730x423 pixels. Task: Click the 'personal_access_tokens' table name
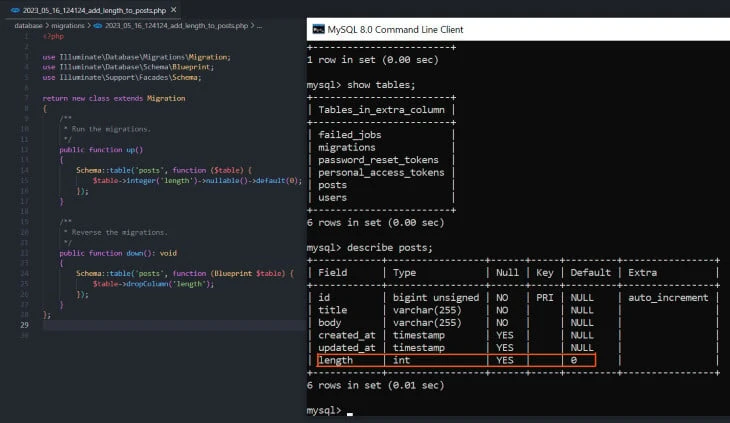click(381, 173)
